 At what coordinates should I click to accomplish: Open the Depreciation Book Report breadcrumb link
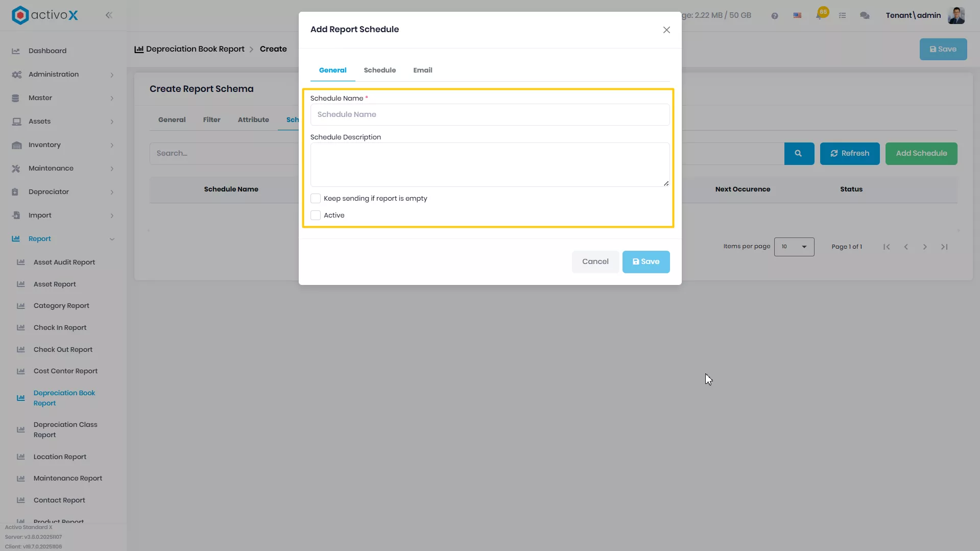click(x=195, y=50)
